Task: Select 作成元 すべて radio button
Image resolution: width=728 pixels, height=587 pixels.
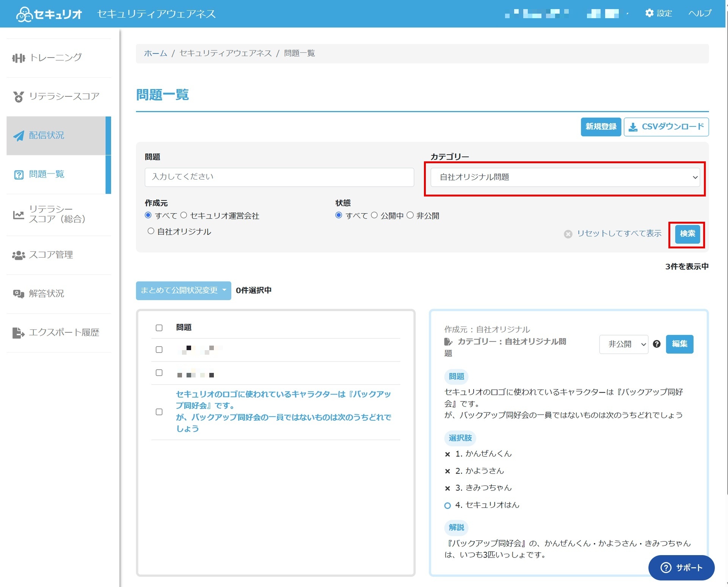Action: 148,215
